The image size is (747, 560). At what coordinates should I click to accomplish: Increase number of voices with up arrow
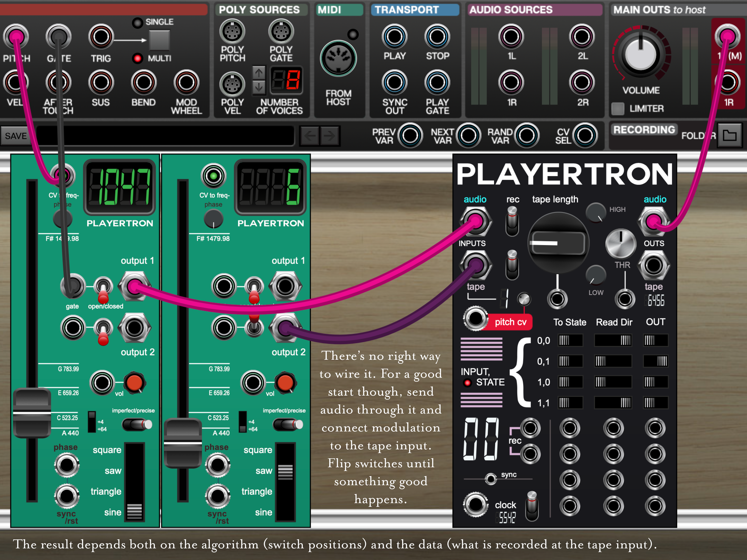coord(259,72)
